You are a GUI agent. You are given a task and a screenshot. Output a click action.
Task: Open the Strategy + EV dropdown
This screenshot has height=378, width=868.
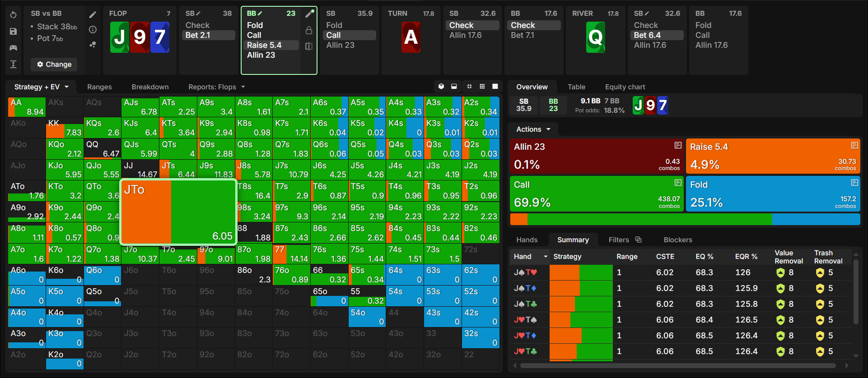41,87
